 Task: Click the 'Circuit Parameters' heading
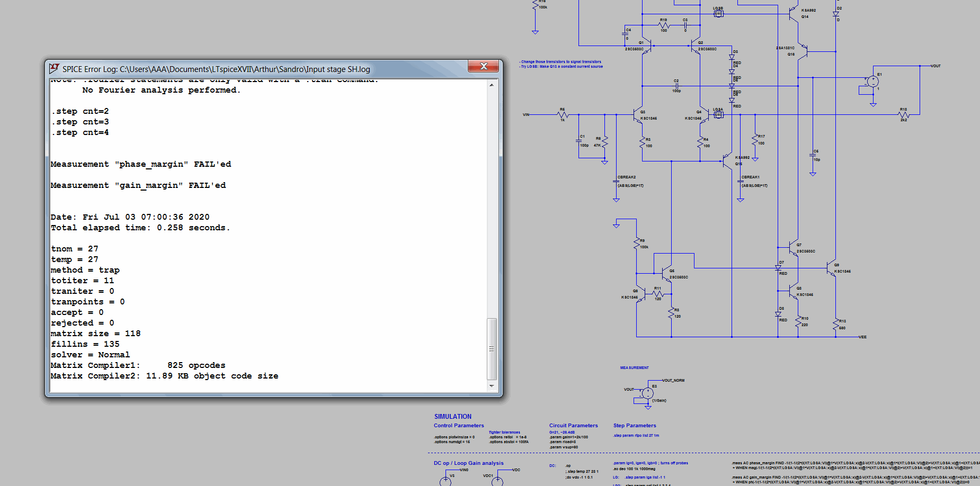point(573,426)
